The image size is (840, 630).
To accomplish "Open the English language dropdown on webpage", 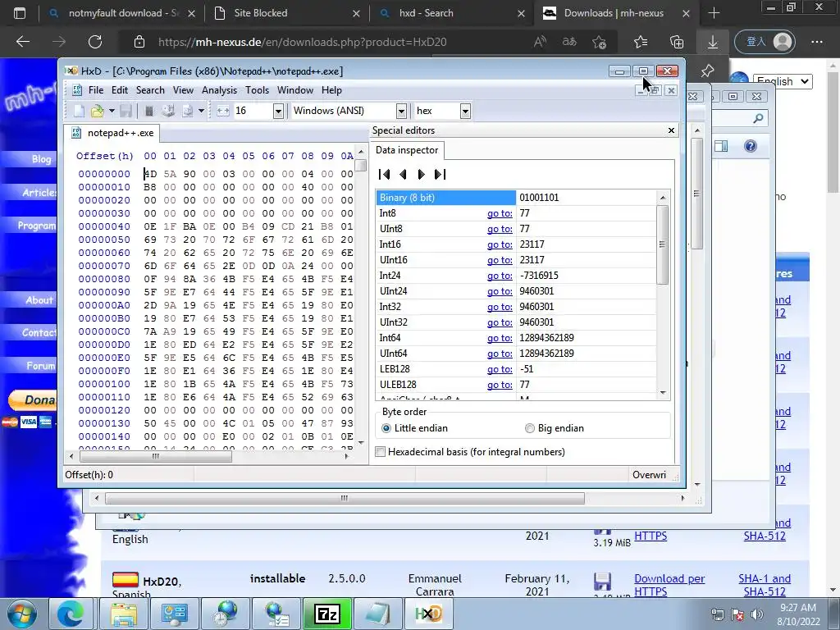I will (x=783, y=81).
